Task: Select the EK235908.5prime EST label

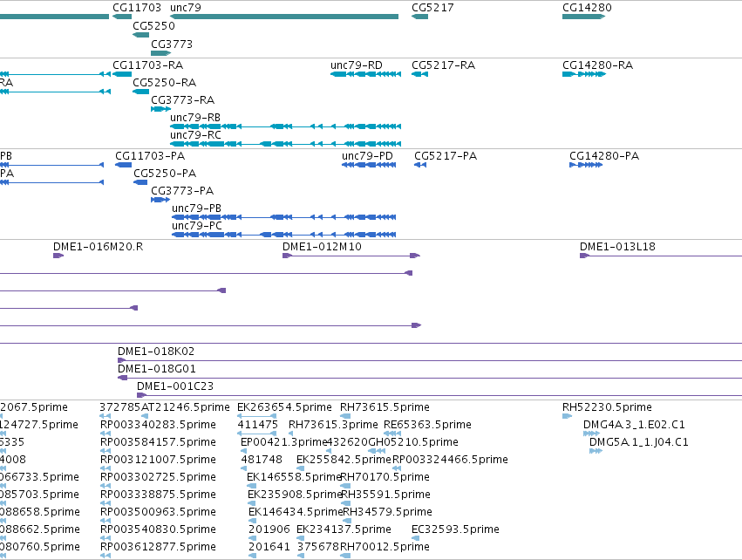Action: (295, 495)
